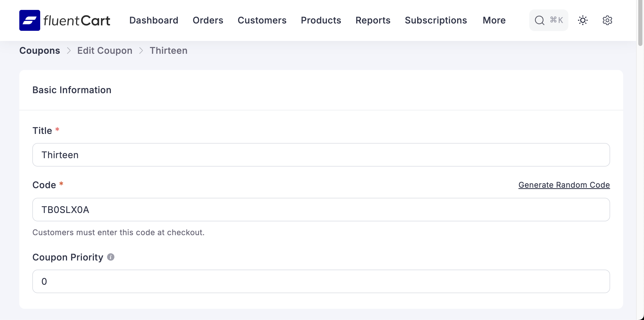
Task: Toggle the light/dark theme sun icon
Action: click(x=583, y=20)
